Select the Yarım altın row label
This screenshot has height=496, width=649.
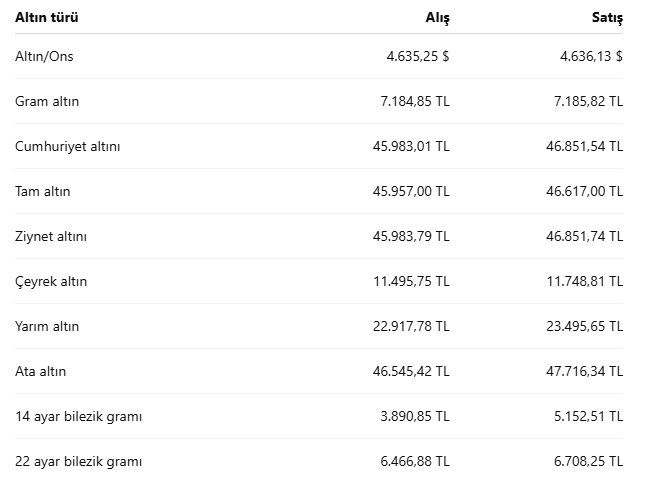47,326
